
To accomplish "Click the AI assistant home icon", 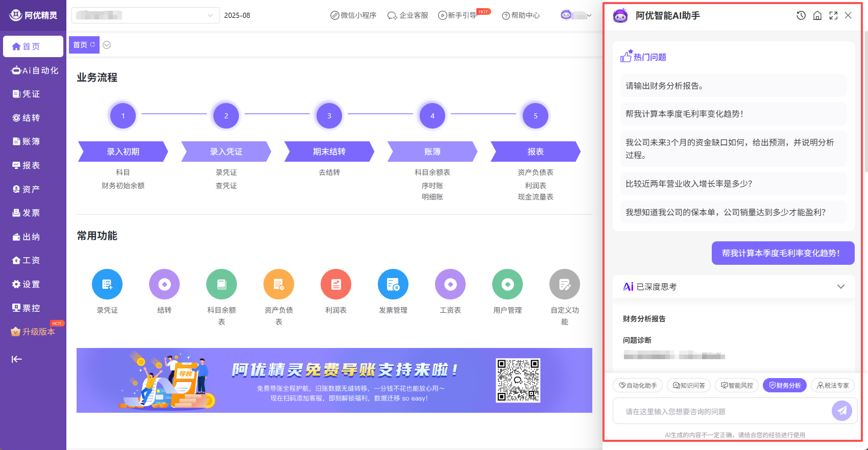I will (817, 15).
